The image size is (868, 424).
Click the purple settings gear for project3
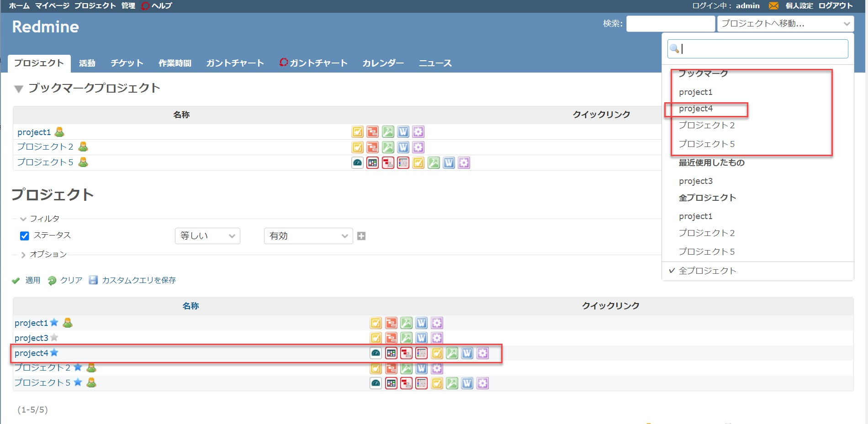tap(437, 338)
